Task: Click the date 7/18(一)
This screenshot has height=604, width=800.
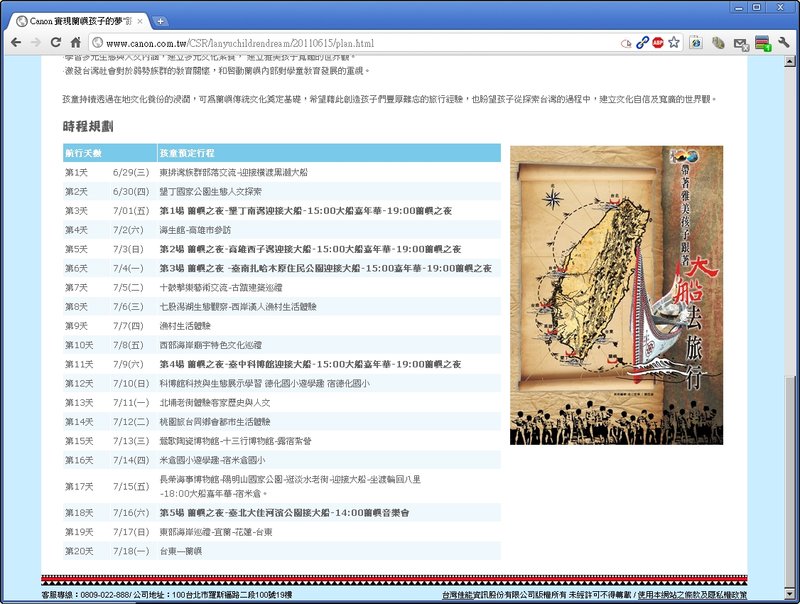Action: [131, 551]
